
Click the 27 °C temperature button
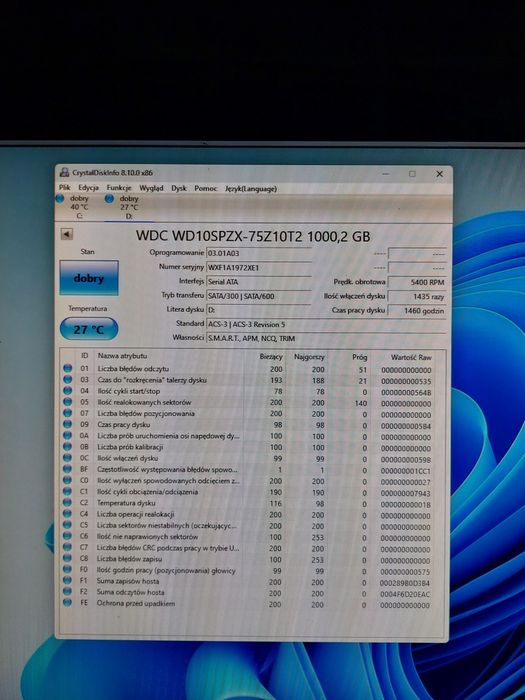[x=88, y=329]
